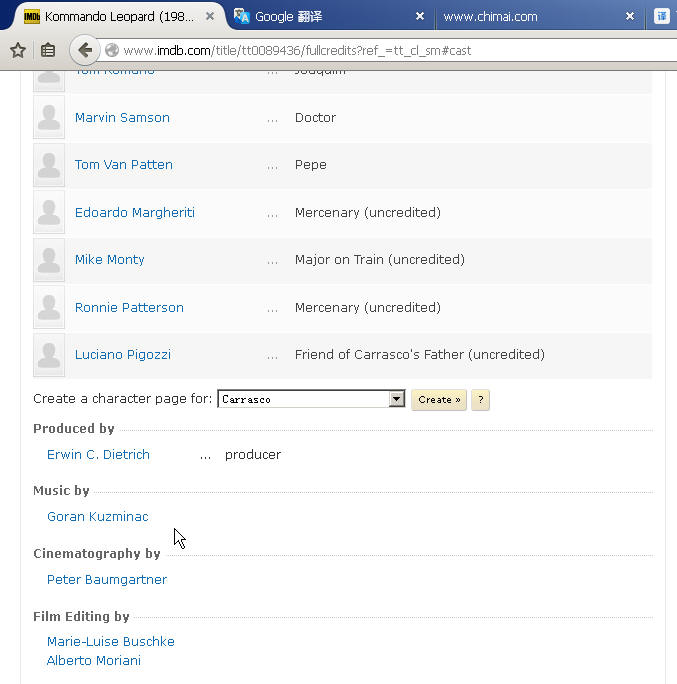Open the Marvin Samson profile link
This screenshot has width=677, height=684.
pyautogui.click(x=122, y=118)
